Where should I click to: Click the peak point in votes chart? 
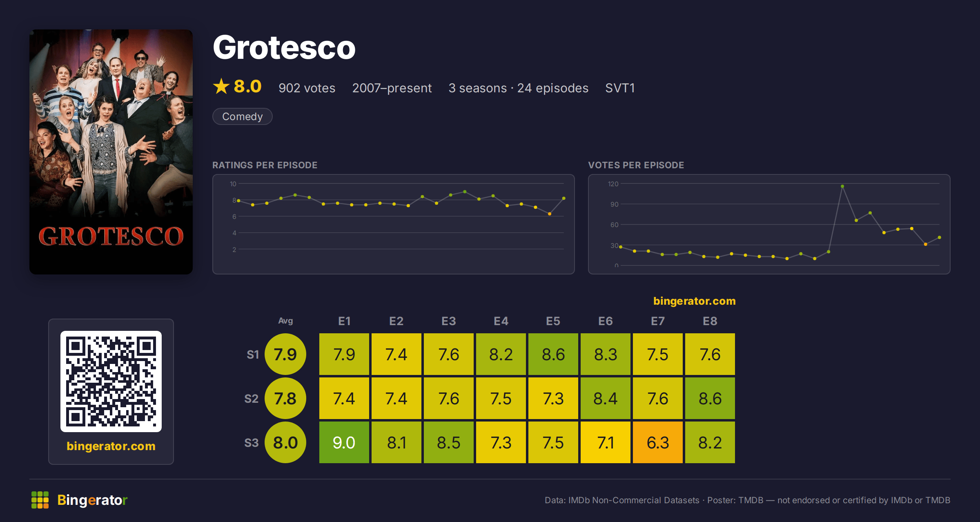point(842,186)
